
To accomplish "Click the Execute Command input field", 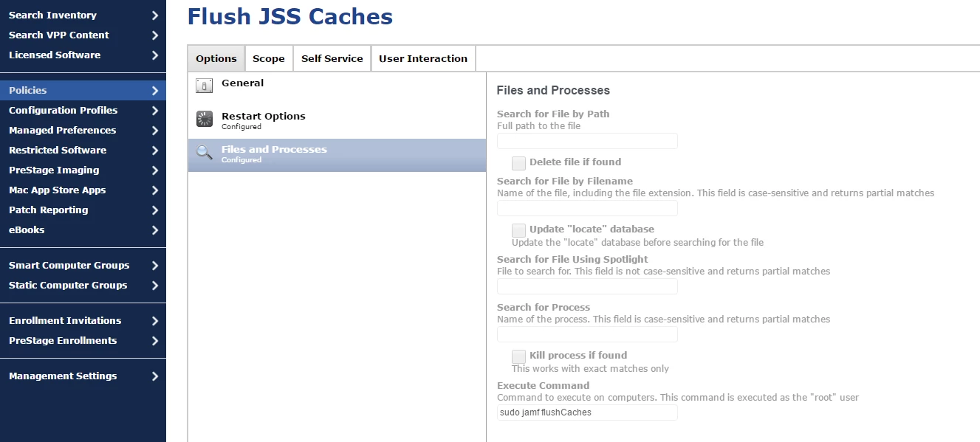I will (x=587, y=412).
